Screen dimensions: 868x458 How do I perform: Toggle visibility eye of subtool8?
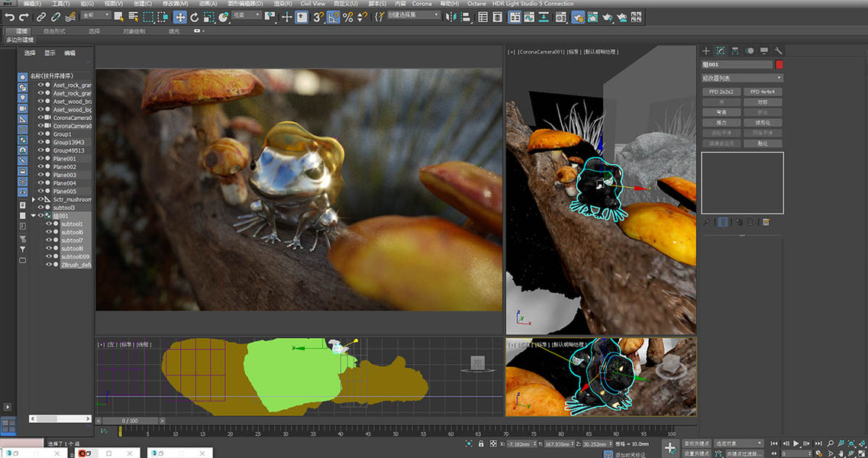pyautogui.click(x=49, y=248)
